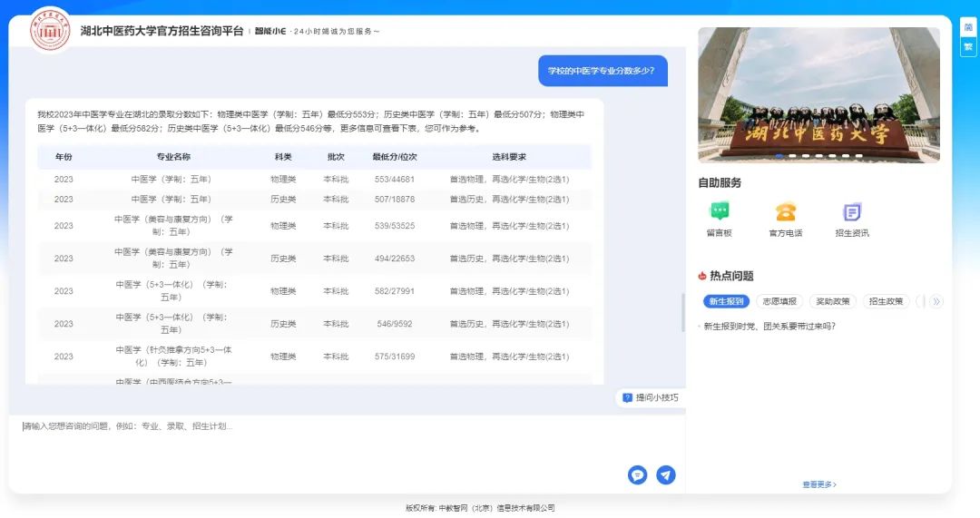This screenshot has width=980, height=518.
Task: Click the campus gate banner image
Action: [818, 91]
